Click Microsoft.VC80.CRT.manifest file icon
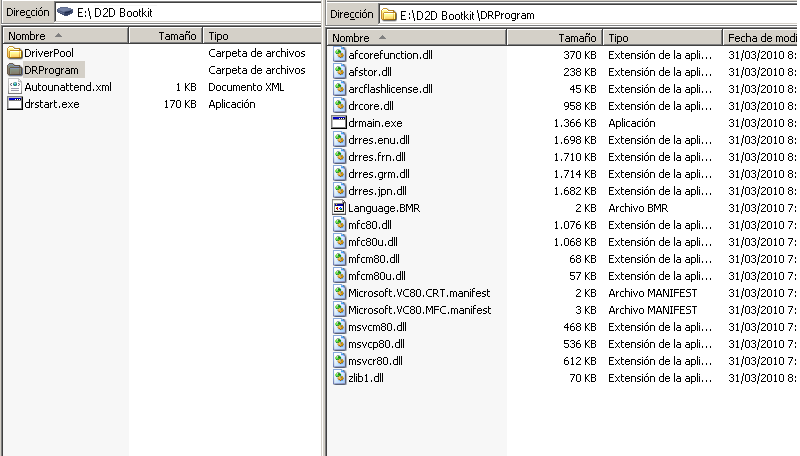The image size is (800, 456). tap(339, 293)
